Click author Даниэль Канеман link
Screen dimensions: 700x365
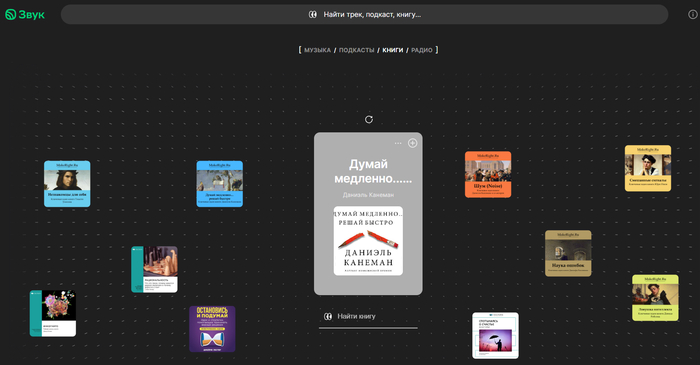coord(368,195)
